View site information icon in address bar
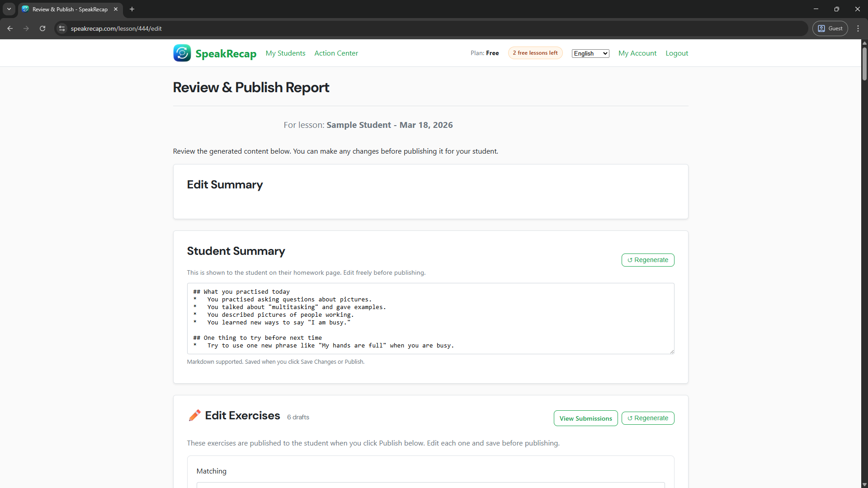 (62, 28)
